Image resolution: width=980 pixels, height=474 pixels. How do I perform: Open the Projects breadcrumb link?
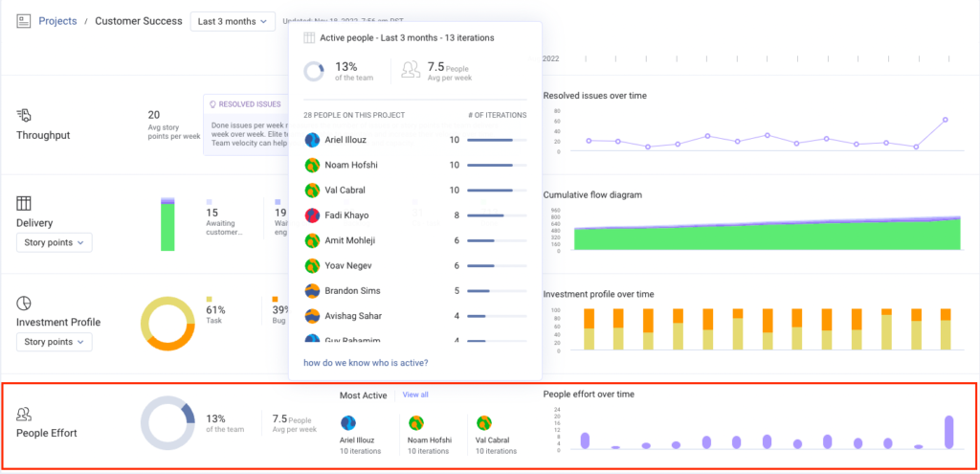point(57,21)
